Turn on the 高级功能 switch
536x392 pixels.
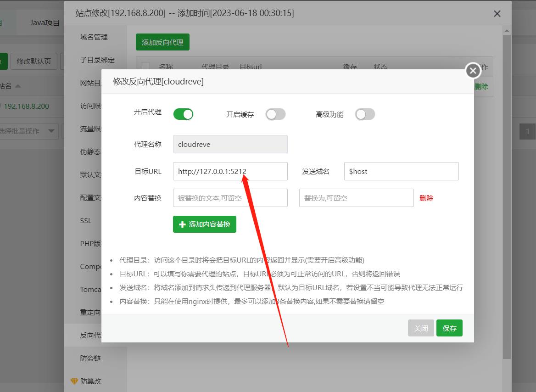(365, 114)
